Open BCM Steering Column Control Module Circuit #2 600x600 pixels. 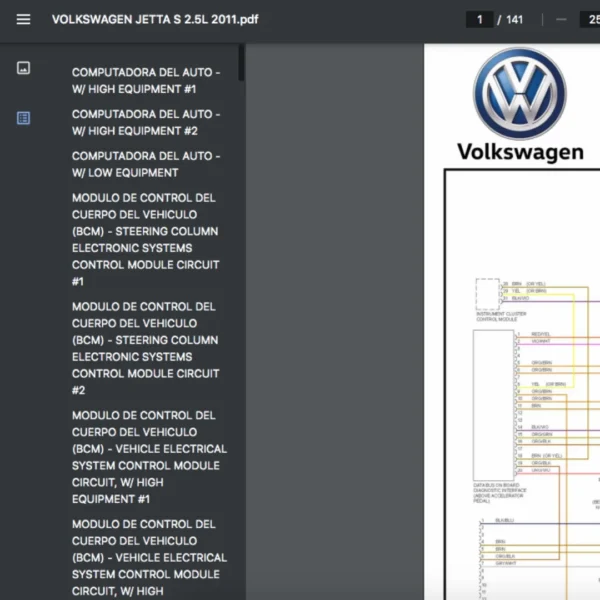[147, 348]
